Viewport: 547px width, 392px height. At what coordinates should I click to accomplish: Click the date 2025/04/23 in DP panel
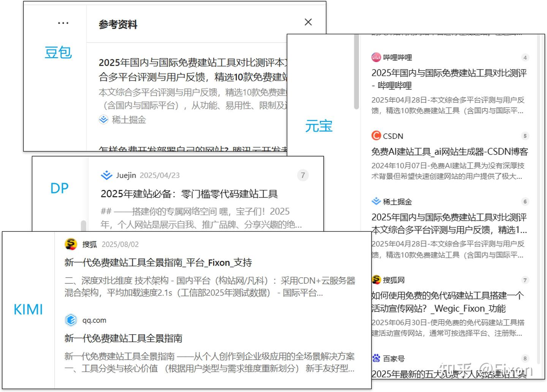point(160,175)
